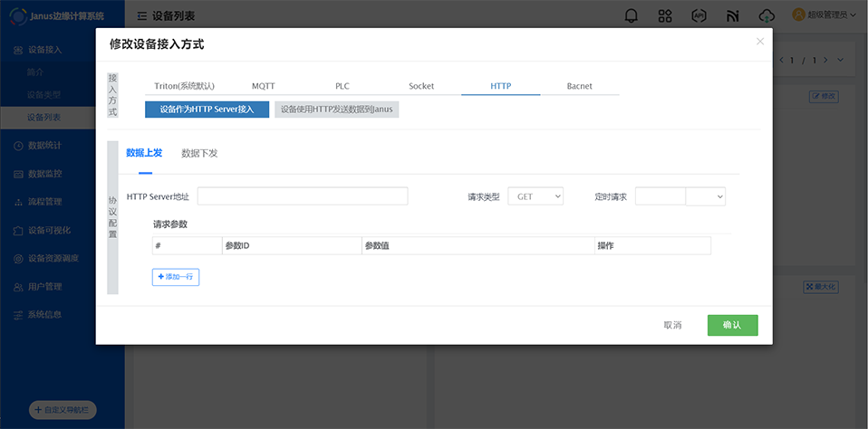Open the 定时请求 unit dropdown

pos(706,196)
